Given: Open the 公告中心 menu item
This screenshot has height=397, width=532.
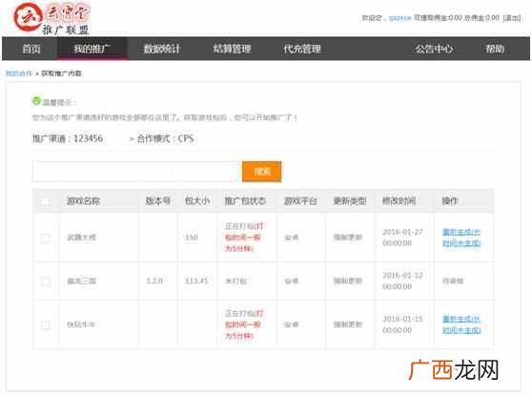Looking at the screenshot, I should [434, 49].
